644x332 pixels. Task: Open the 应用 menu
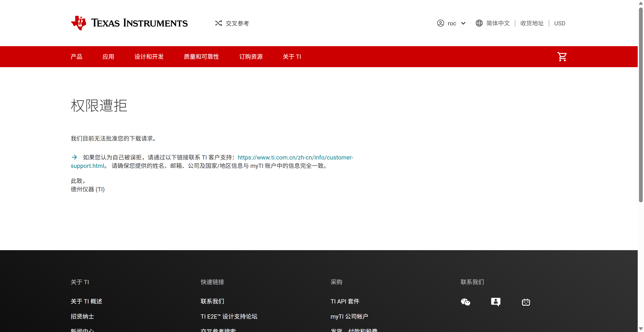click(108, 56)
